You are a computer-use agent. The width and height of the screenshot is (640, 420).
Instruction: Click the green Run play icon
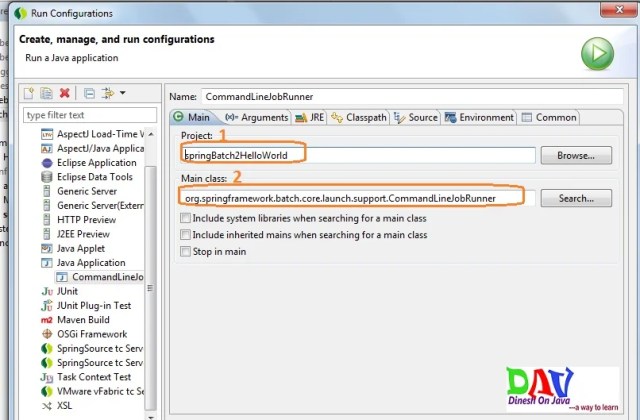597,53
